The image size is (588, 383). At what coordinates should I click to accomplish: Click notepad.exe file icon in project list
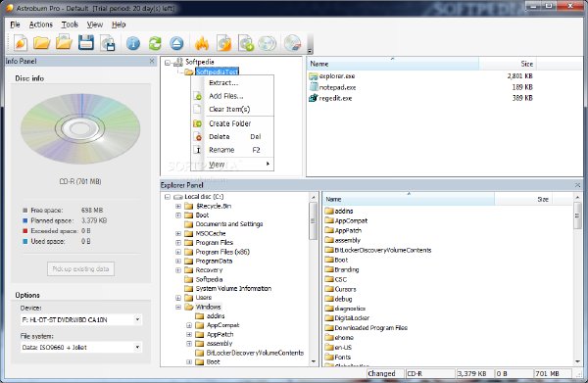(x=314, y=87)
